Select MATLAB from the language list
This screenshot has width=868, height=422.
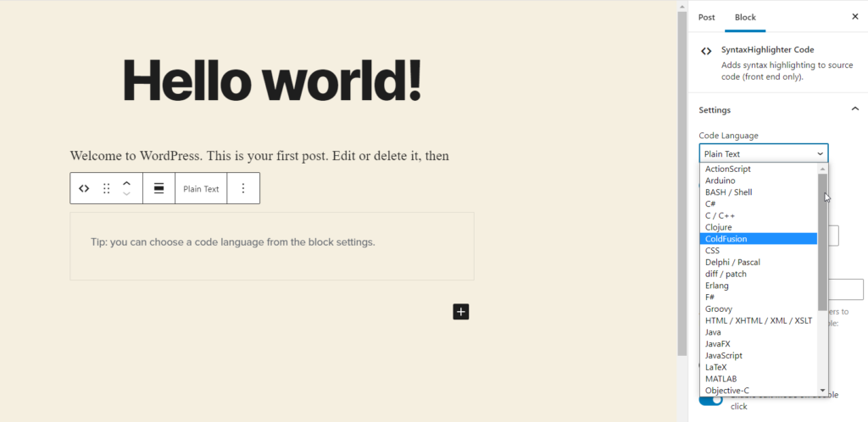(x=759, y=378)
